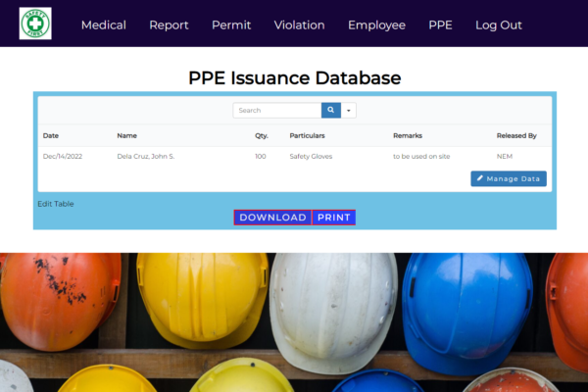Screen dimensions: 588x392
Task: Sort by the Date column header
Action: 51,135
